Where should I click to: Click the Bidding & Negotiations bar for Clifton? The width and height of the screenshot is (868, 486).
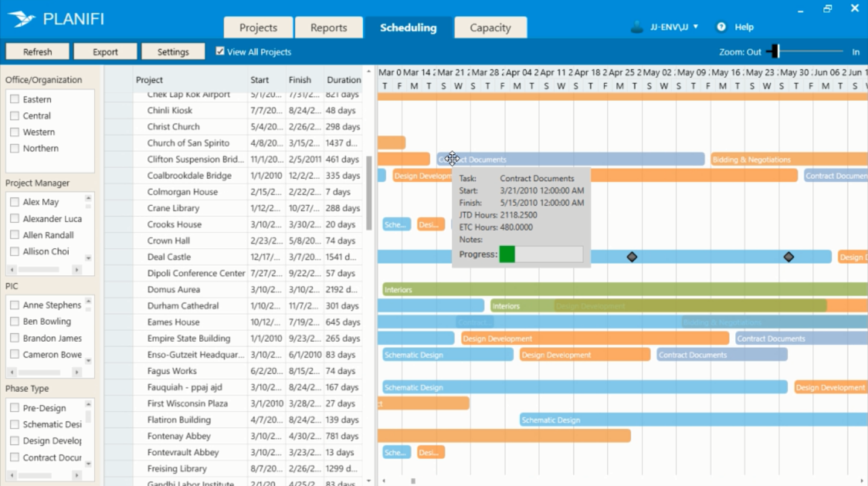789,159
